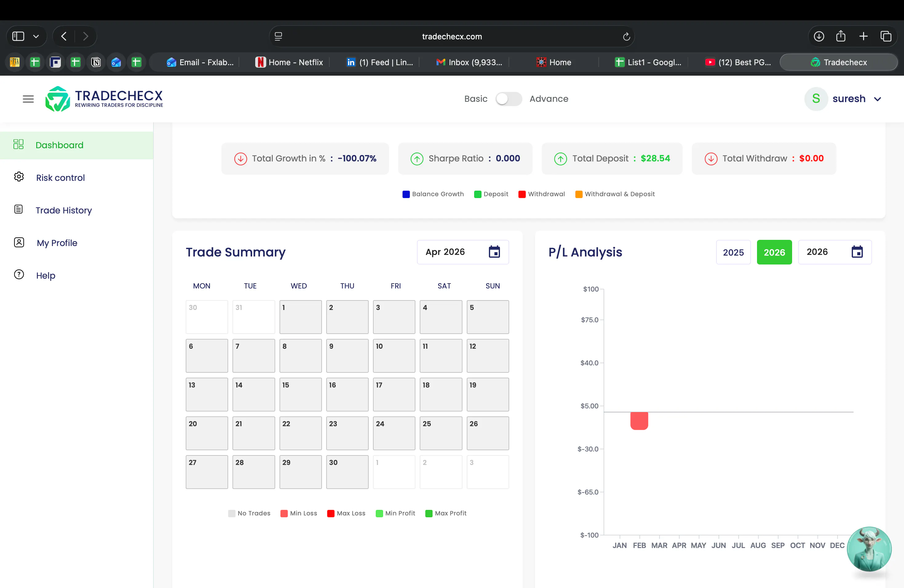
Task: Click the tradechecx.com address bar
Action: click(452, 37)
